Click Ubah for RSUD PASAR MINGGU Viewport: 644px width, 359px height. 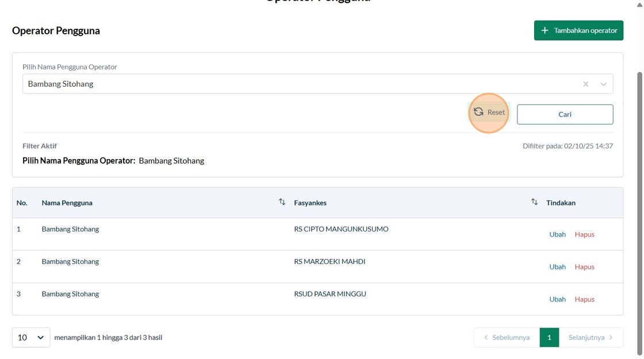(x=557, y=299)
